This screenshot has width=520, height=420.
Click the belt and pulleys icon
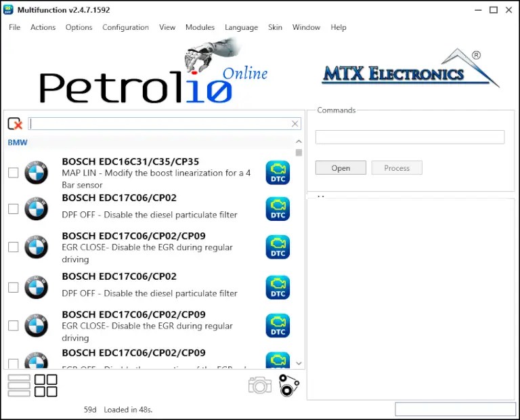point(288,385)
